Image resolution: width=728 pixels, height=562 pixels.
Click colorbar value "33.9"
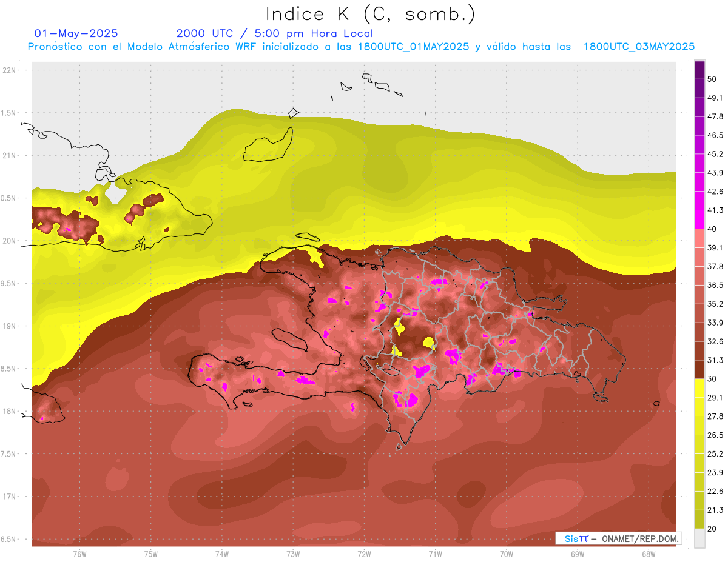[x=715, y=323]
